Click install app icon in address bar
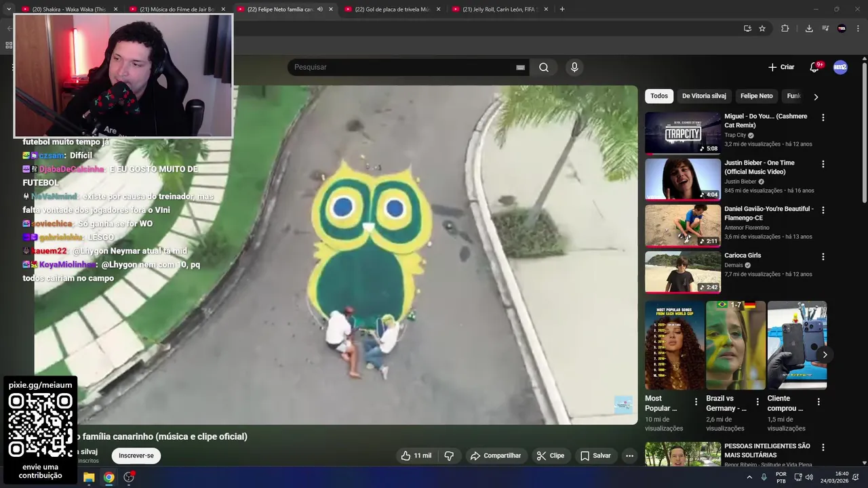 (747, 28)
